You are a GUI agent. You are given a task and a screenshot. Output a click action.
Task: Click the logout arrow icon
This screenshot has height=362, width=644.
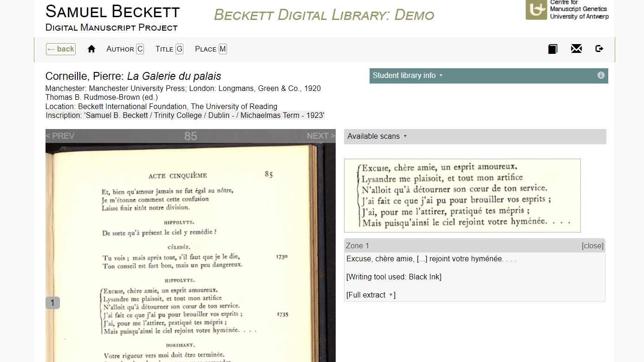tap(599, 48)
